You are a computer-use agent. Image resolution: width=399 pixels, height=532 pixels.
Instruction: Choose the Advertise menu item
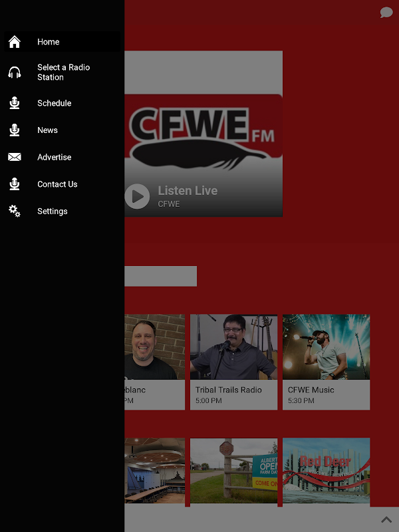click(62, 157)
